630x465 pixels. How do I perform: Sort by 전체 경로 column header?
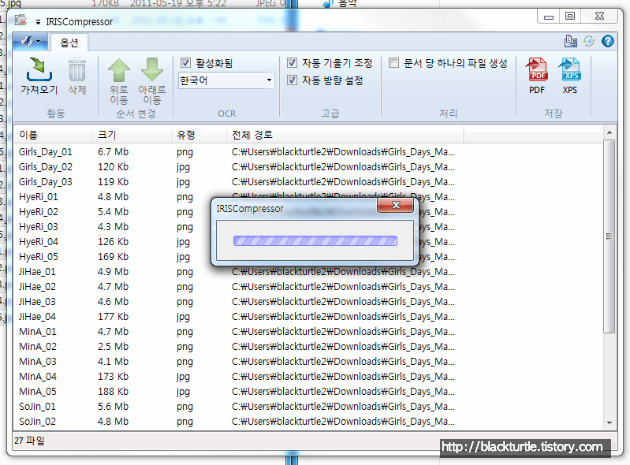tap(345, 135)
